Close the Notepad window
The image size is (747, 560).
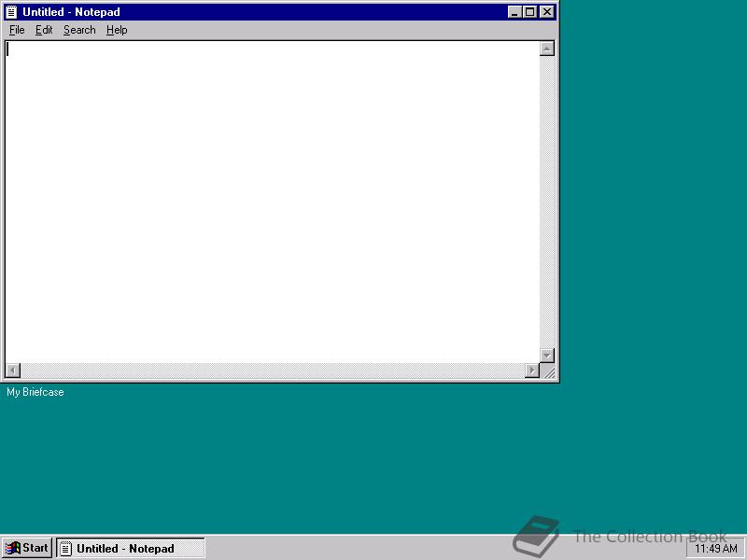pyautogui.click(x=547, y=12)
